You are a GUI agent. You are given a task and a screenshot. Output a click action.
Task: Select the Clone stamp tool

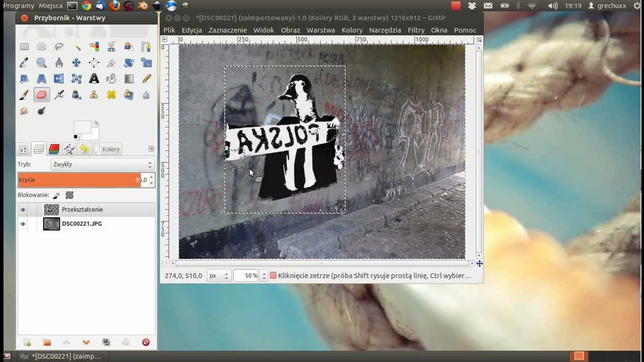(x=94, y=95)
